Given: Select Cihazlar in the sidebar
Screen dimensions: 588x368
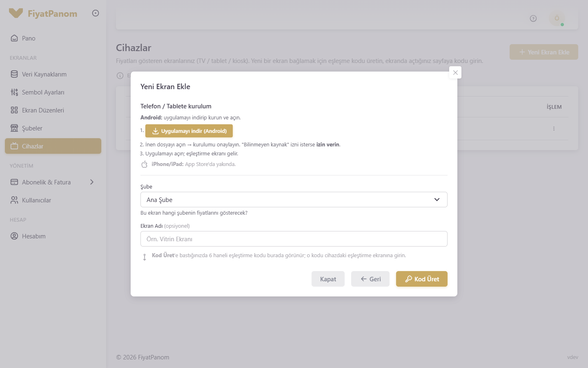Looking at the screenshot, I should (53, 146).
